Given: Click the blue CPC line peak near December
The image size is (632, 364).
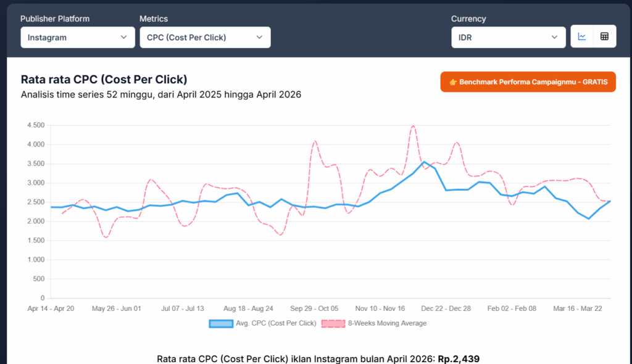Looking at the screenshot, I should coord(425,162).
